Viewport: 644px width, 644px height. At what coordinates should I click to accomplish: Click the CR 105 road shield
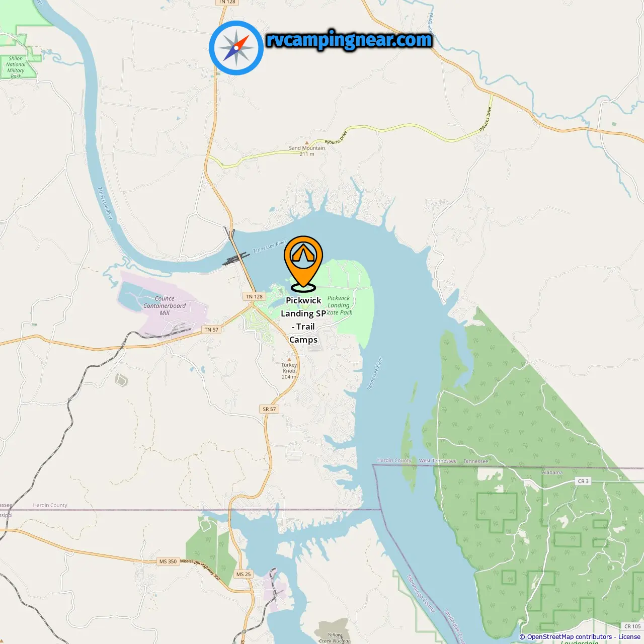click(632, 626)
